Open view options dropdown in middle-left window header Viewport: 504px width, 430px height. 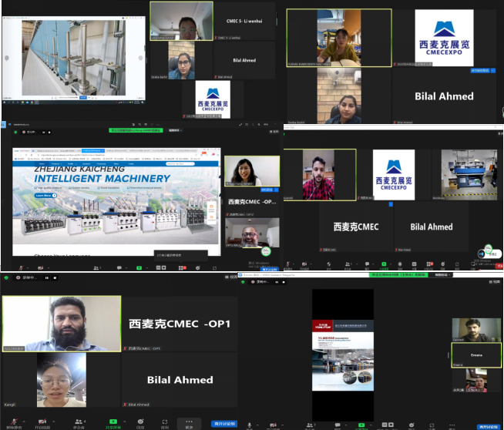(175, 130)
